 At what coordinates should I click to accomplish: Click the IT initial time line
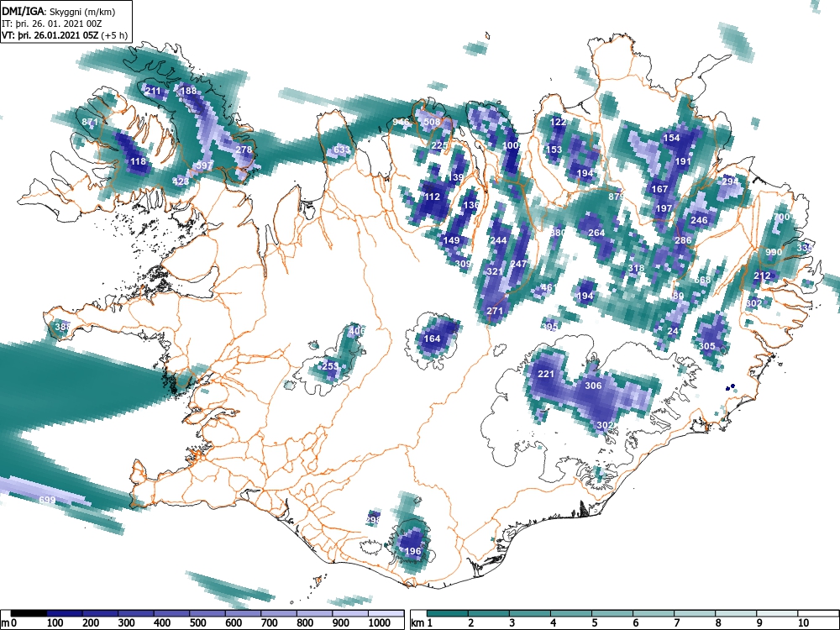pos(52,24)
